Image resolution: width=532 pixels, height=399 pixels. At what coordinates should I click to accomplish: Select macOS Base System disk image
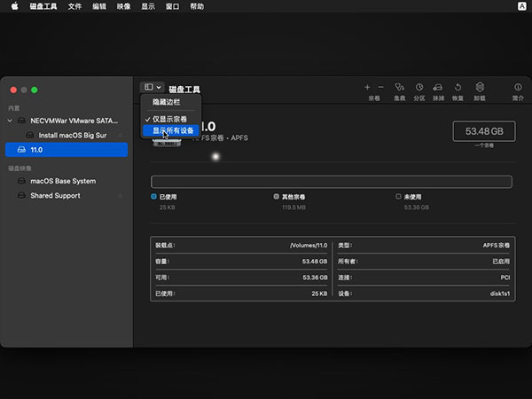point(67,181)
